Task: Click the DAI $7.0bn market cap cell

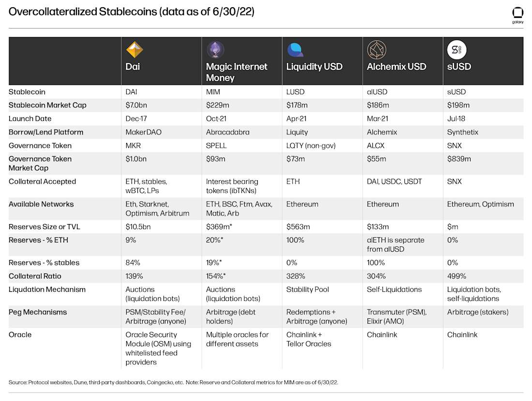Action: (136, 105)
